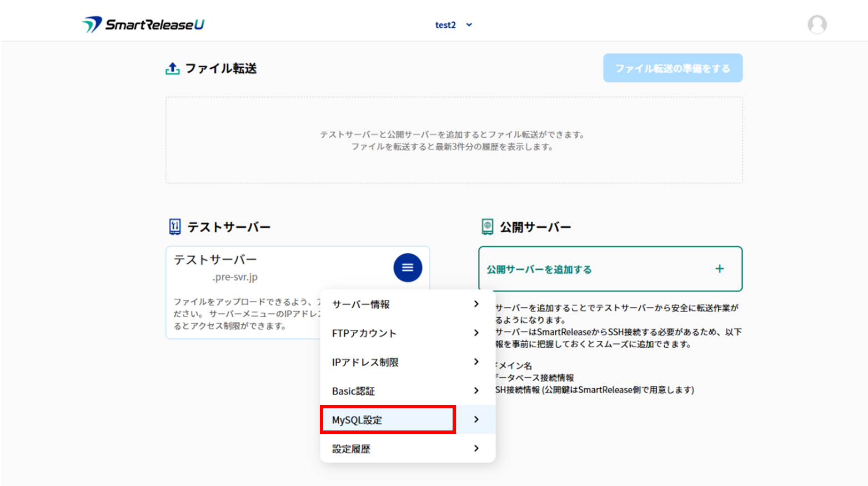Select サーバー情報 menu entry
Viewport: 868px width, 486px height.
360,304
